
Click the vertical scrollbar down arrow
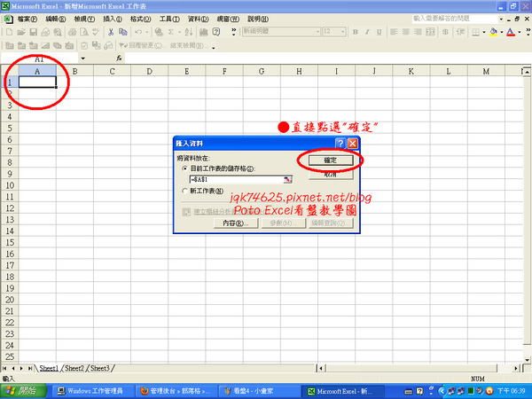click(527, 360)
